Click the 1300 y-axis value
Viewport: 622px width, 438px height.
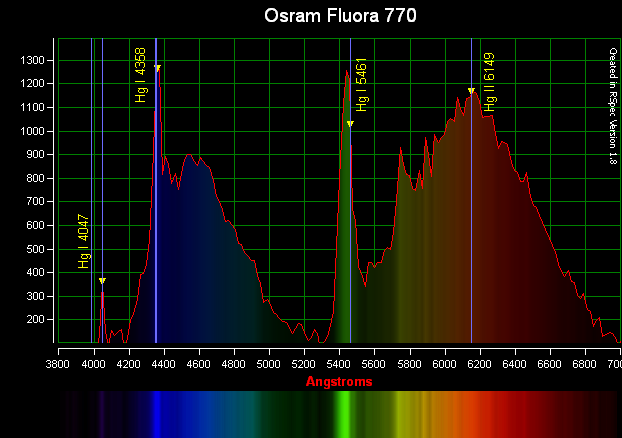(32, 60)
